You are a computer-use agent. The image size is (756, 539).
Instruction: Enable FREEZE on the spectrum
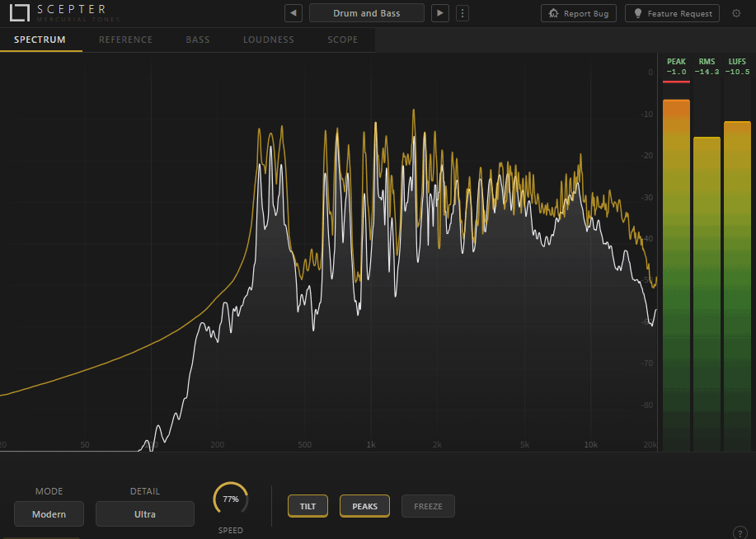pyautogui.click(x=428, y=506)
